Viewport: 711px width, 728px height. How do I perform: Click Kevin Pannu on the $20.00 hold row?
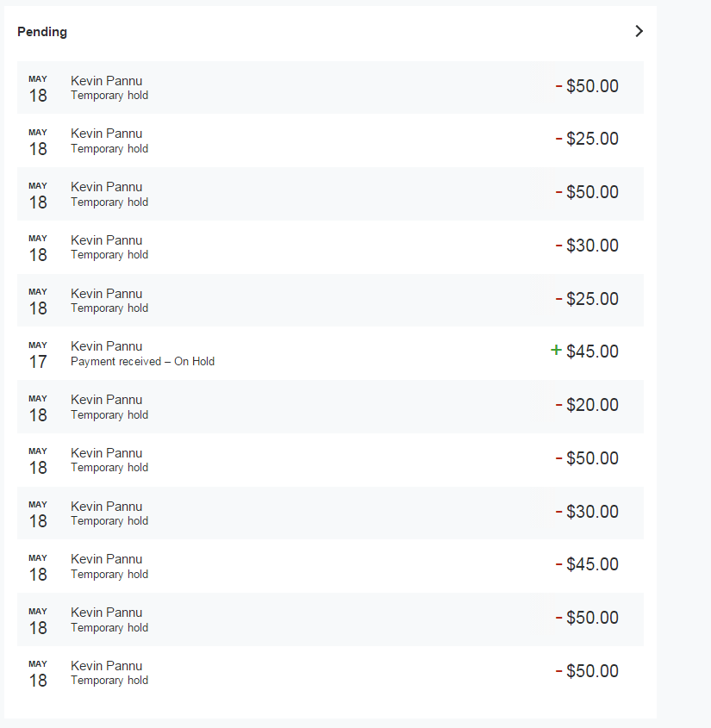106,400
